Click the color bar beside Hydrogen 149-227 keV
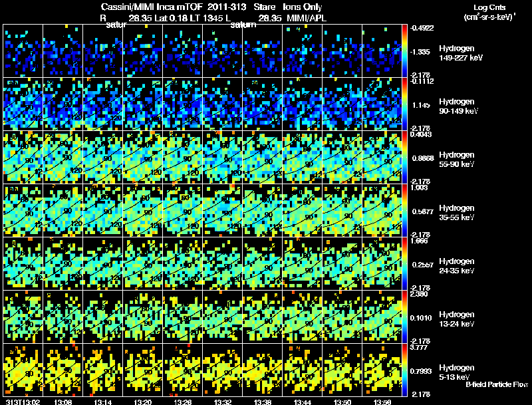 [x=404, y=51]
